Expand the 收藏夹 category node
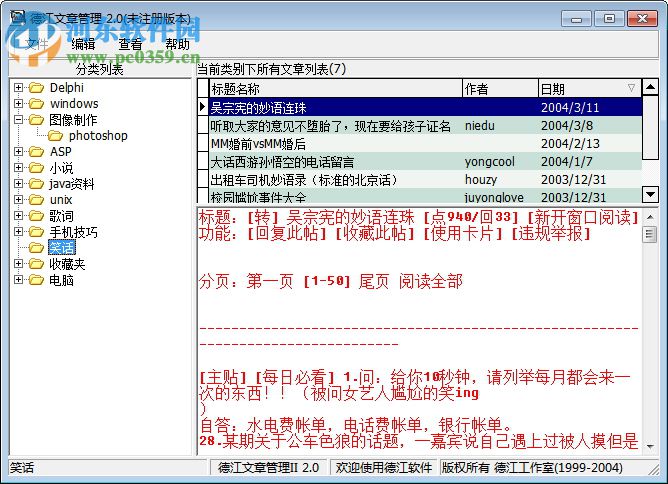 [x=18, y=264]
